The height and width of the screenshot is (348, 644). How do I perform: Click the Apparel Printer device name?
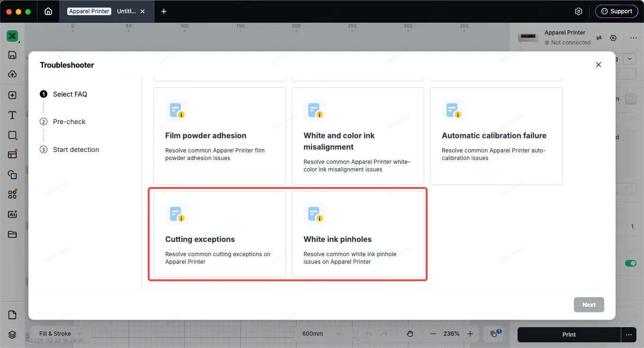click(565, 33)
